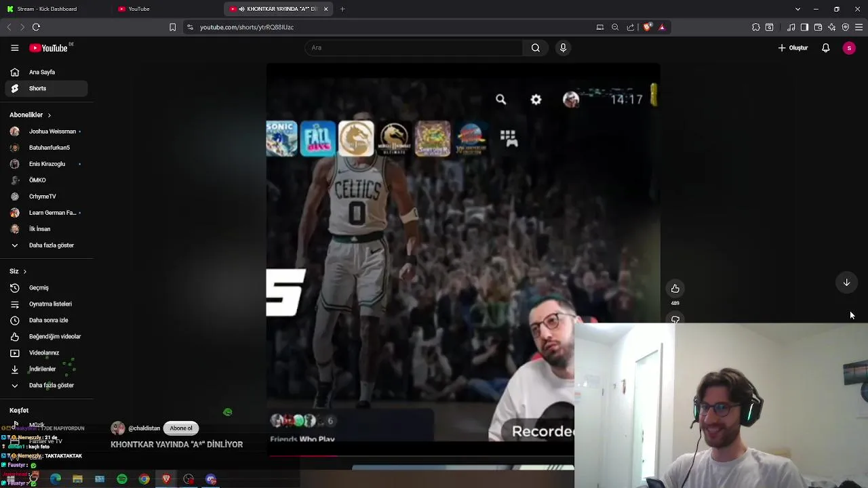
Task: Toggle the Brave sidebar panel
Action: click(x=804, y=27)
